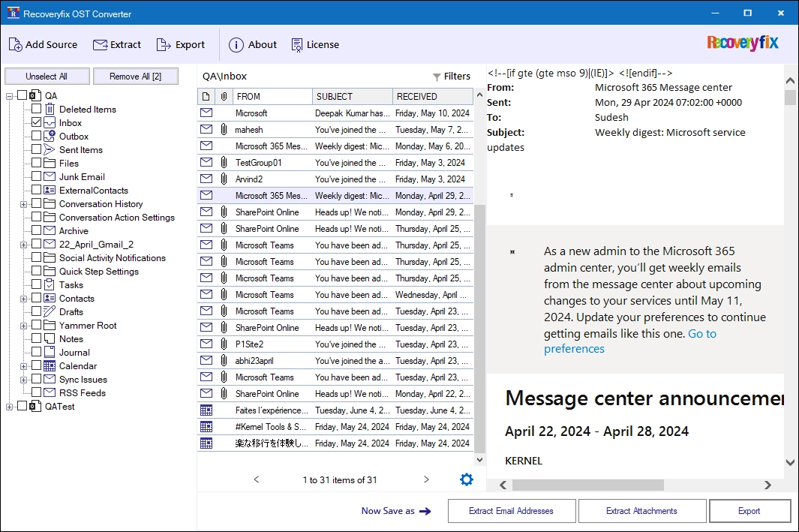Open the blue settings gear below list
This screenshot has height=532, width=799.
466,479
